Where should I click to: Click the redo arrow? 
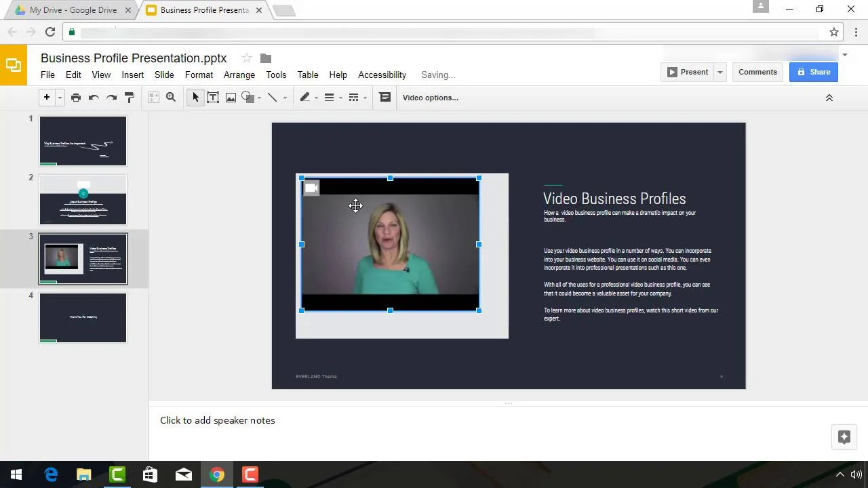pyautogui.click(x=111, y=98)
